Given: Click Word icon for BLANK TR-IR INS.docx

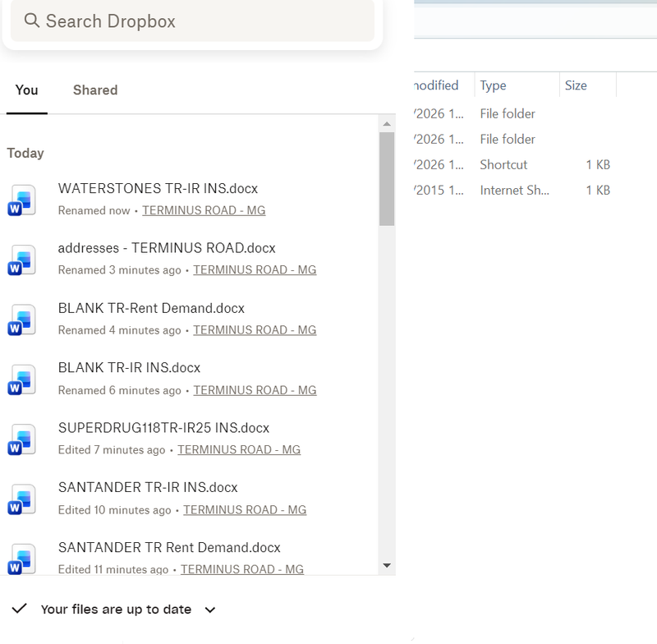Looking at the screenshot, I should tap(22, 379).
